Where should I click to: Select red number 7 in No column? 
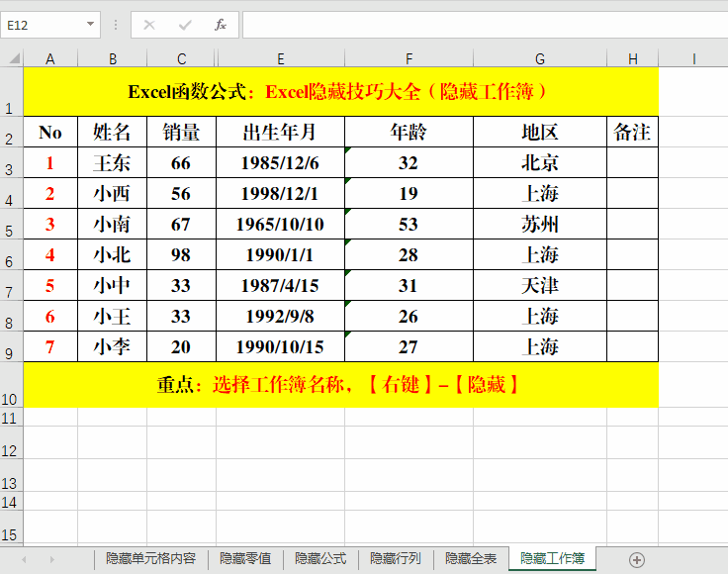(x=50, y=346)
